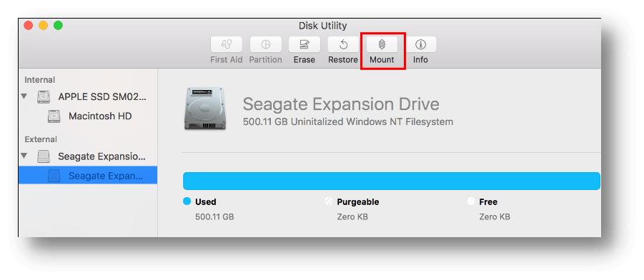Click the striped Purgeable legend dot

(x=329, y=201)
